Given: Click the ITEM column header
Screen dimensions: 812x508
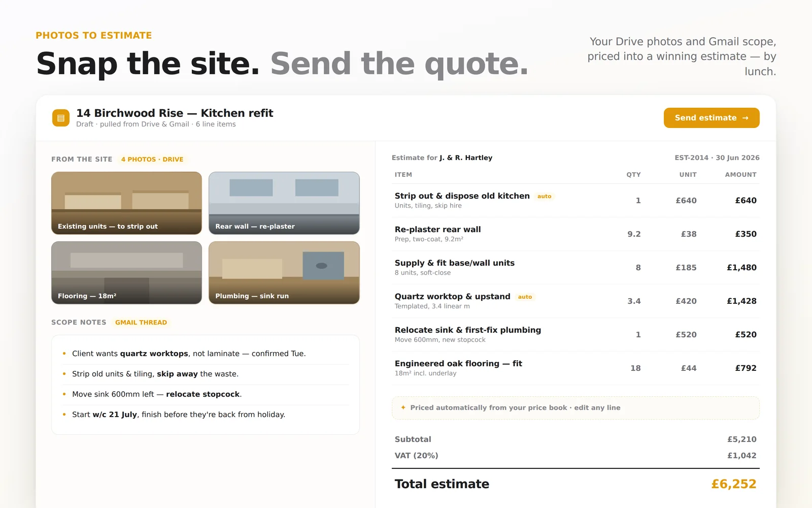Looking at the screenshot, I should point(403,175).
